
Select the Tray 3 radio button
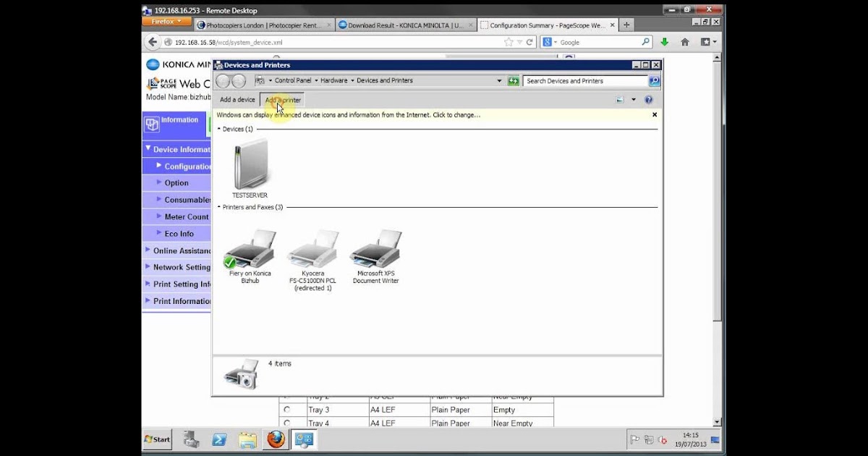(x=286, y=410)
